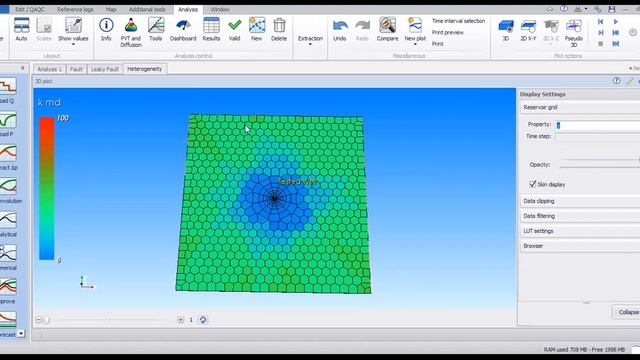This screenshot has height=360, width=640.
Task: Open PVT and Diffusion settings
Action: (x=131, y=32)
